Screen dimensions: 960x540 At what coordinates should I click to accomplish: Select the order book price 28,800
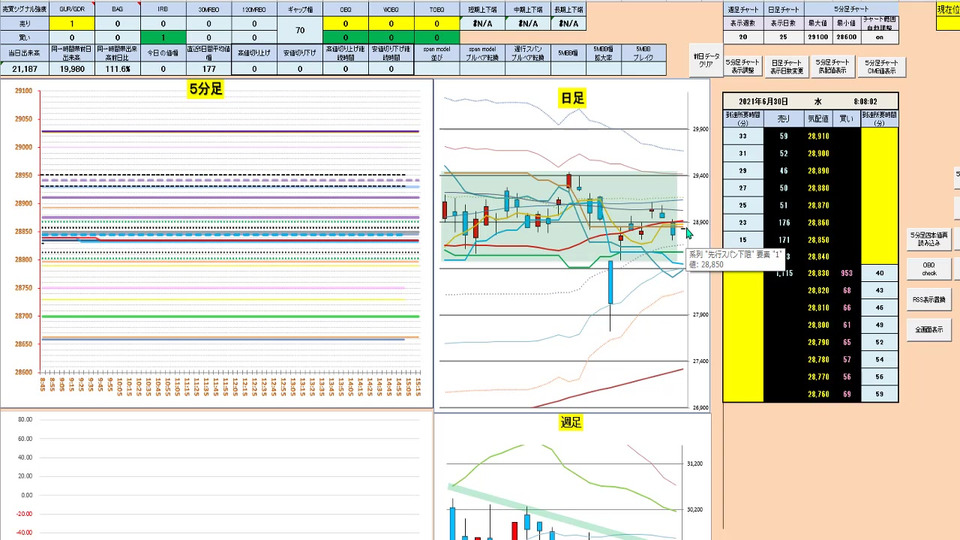818,325
